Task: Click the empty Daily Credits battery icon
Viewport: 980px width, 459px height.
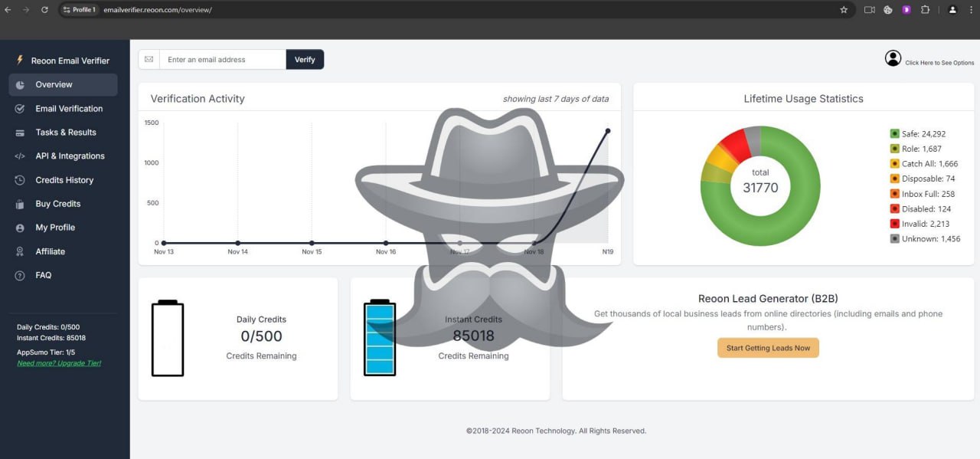Action: tap(168, 338)
